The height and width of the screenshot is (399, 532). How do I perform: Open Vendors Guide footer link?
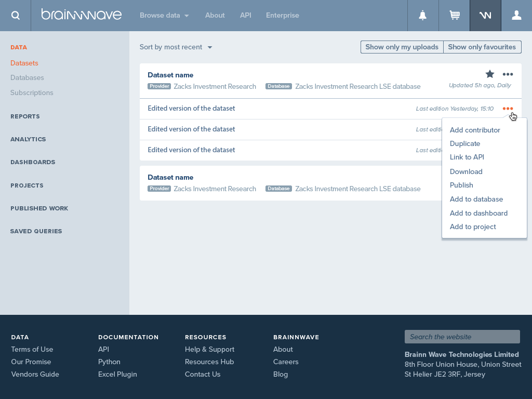coord(35,374)
